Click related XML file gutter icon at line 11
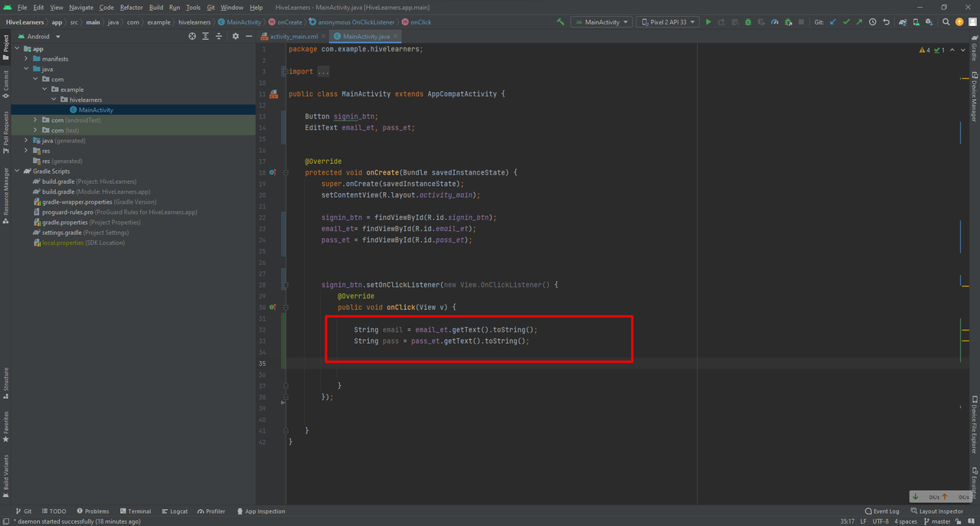980x526 pixels. tap(273, 94)
